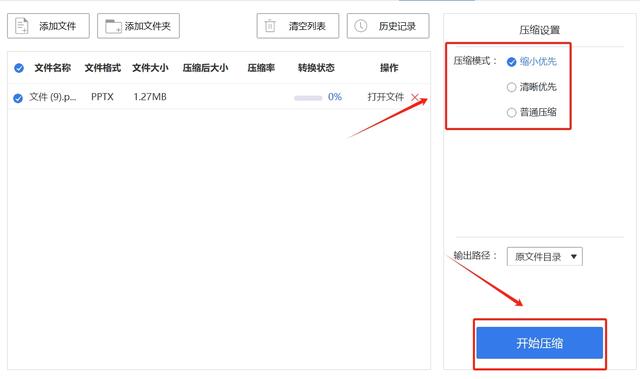Click the 1.27MB file size cell

click(x=150, y=97)
